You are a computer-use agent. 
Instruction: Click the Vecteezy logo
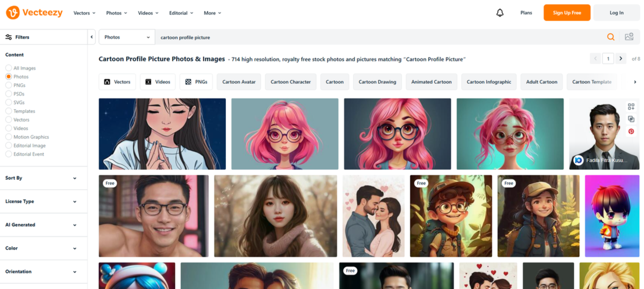[34, 12]
